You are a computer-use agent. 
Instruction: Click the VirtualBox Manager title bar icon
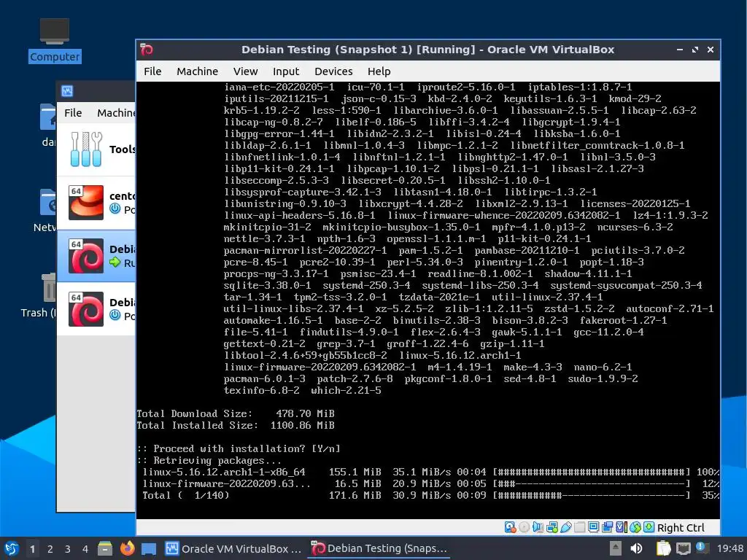click(67, 90)
